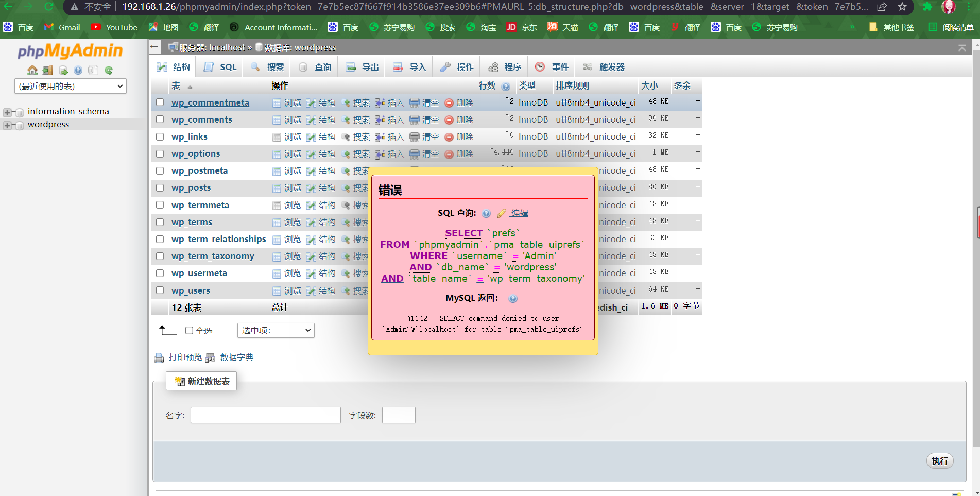This screenshot has height=496, width=980.
Task: Switch to the SQL tab
Action: point(220,67)
